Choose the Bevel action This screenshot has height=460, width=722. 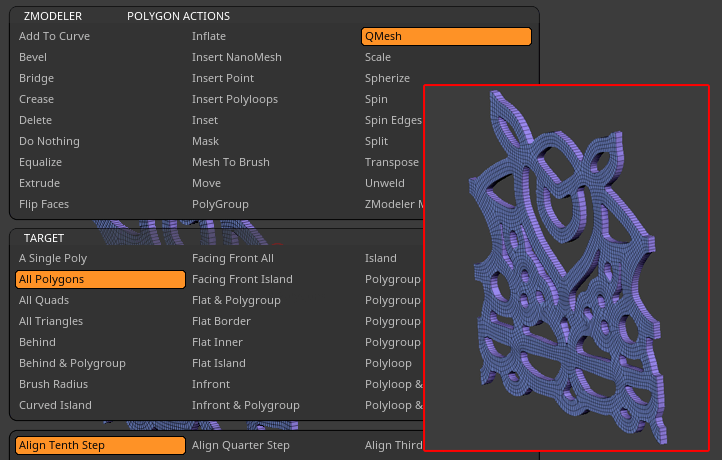point(33,57)
